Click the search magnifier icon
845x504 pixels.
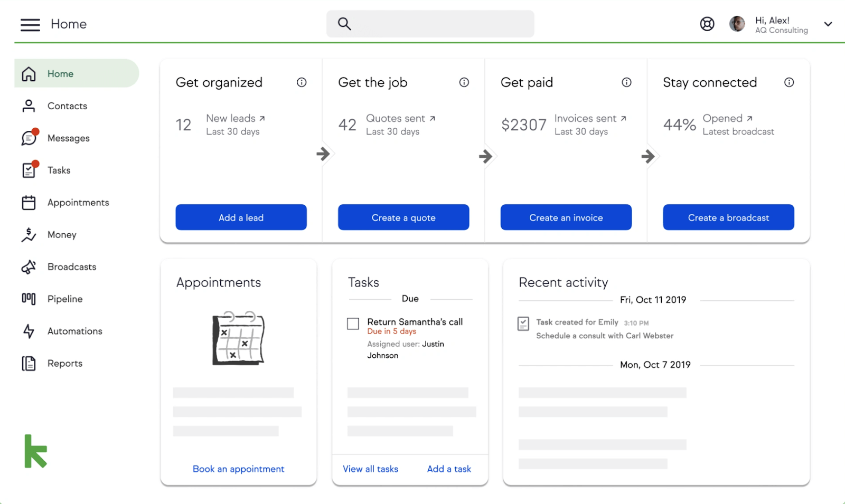(344, 24)
